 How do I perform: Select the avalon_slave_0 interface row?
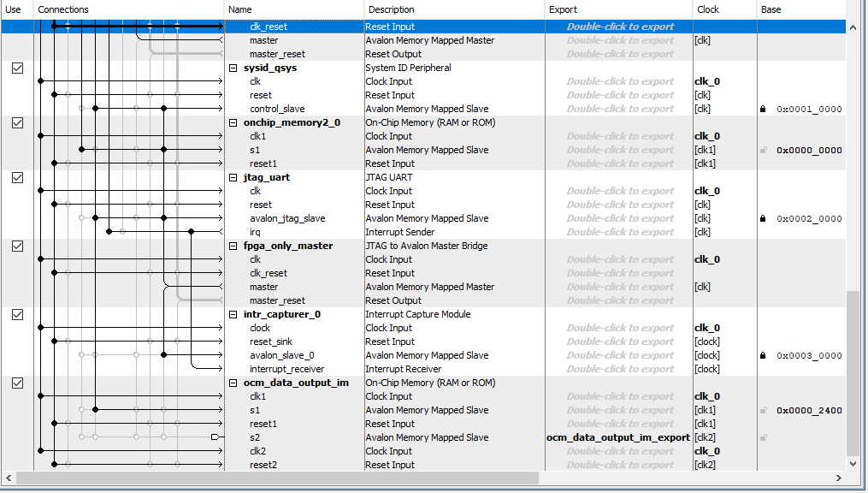pos(281,355)
